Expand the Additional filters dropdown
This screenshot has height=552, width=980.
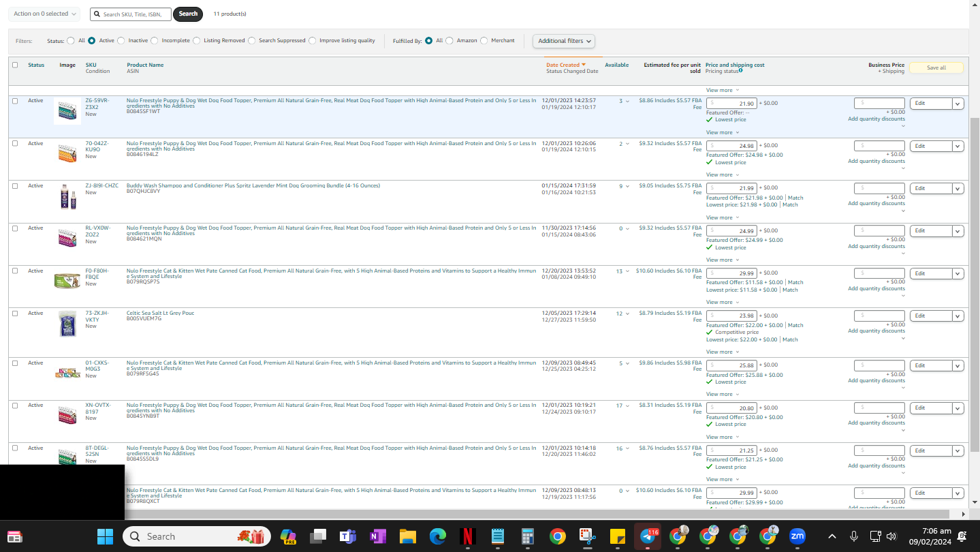pos(564,41)
